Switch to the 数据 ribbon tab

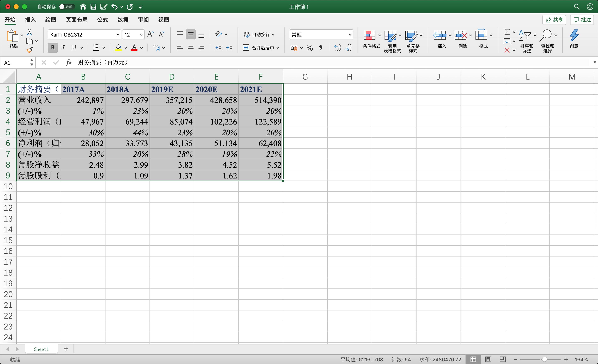coord(123,20)
